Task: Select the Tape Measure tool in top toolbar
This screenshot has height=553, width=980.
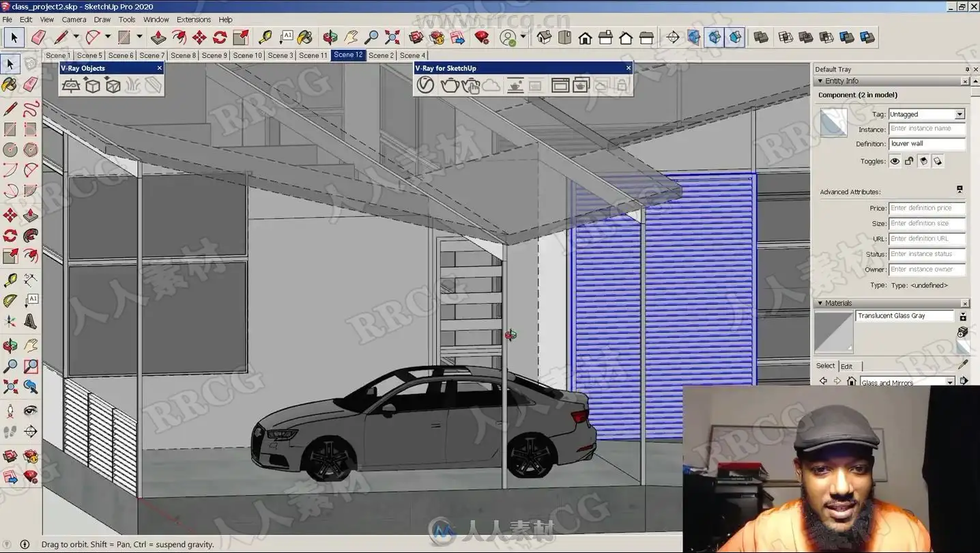Action: pos(265,37)
